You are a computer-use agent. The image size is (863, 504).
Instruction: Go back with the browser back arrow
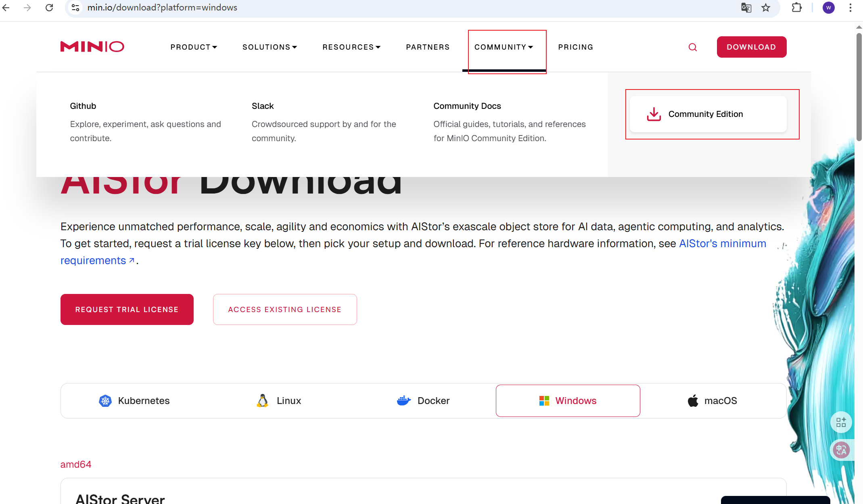click(6, 8)
